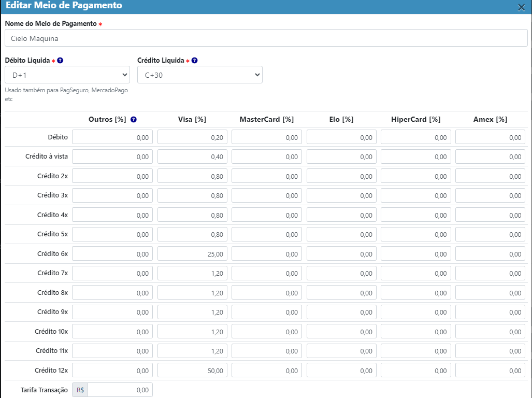The width and height of the screenshot is (532, 398).
Task: Click the Visa [%] column header
Action: (x=192, y=119)
